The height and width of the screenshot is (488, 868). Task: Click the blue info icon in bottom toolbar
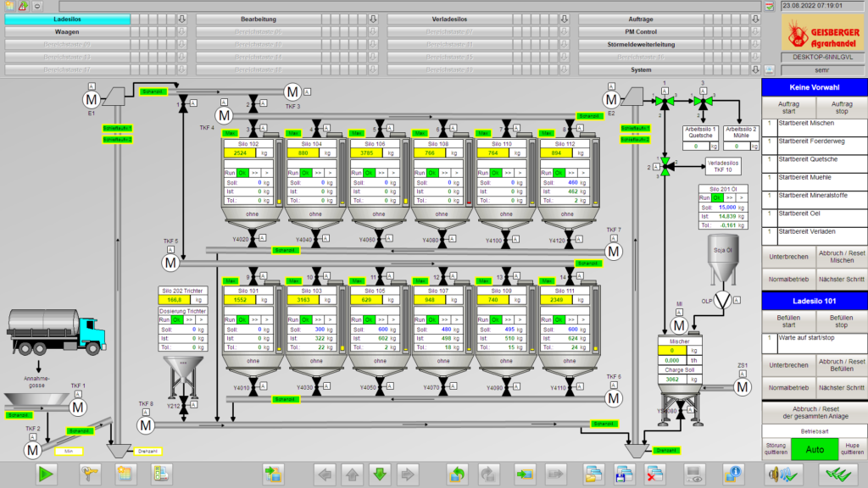[732, 474]
